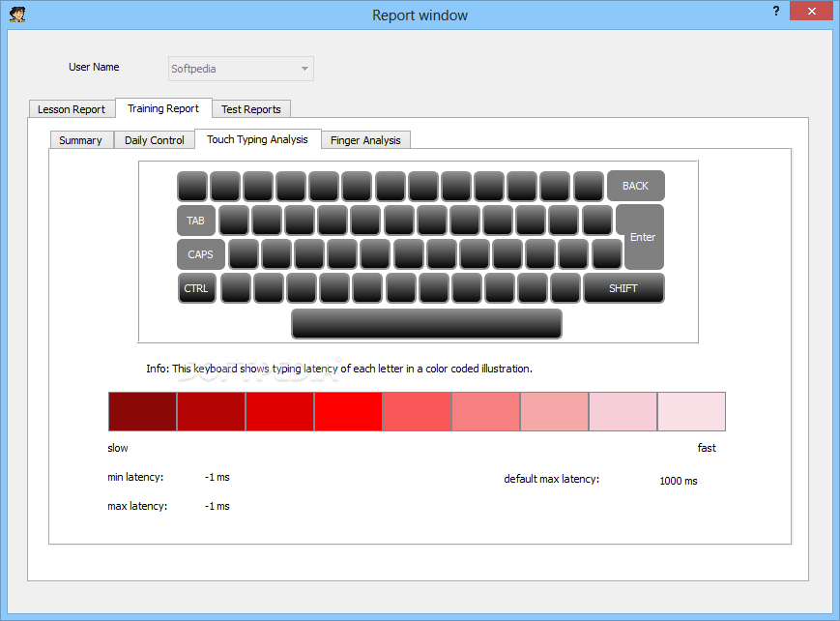Click the 'slow' label
This screenshot has height=621, width=840.
click(x=118, y=448)
